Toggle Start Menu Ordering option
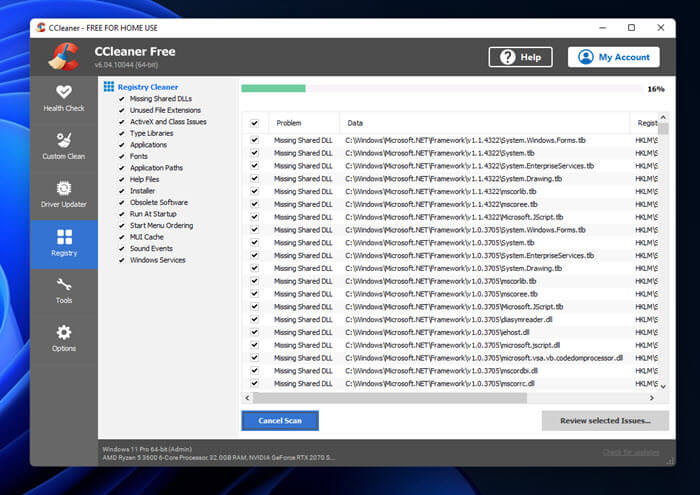 click(x=156, y=226)
